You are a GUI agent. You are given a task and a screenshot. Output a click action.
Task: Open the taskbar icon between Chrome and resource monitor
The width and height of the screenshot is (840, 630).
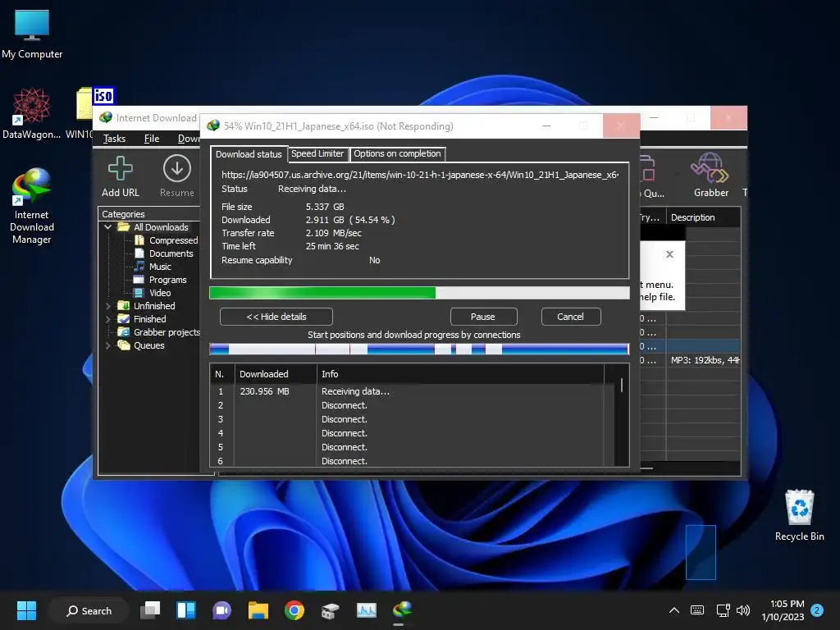click(x=330, y=610)
